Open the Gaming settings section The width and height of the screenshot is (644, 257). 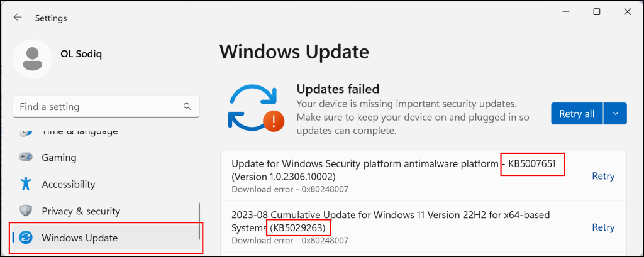(x=58, y=158)
